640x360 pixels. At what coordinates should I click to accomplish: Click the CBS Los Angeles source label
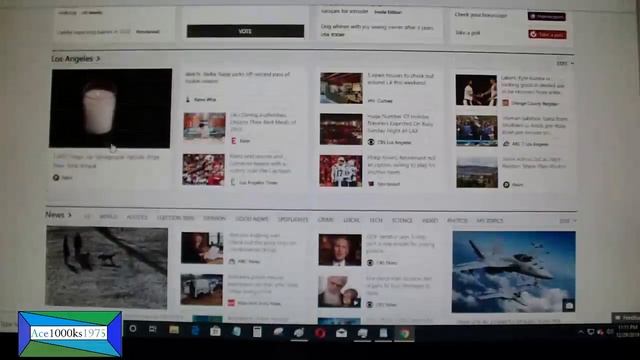click(x=394, y=143)
